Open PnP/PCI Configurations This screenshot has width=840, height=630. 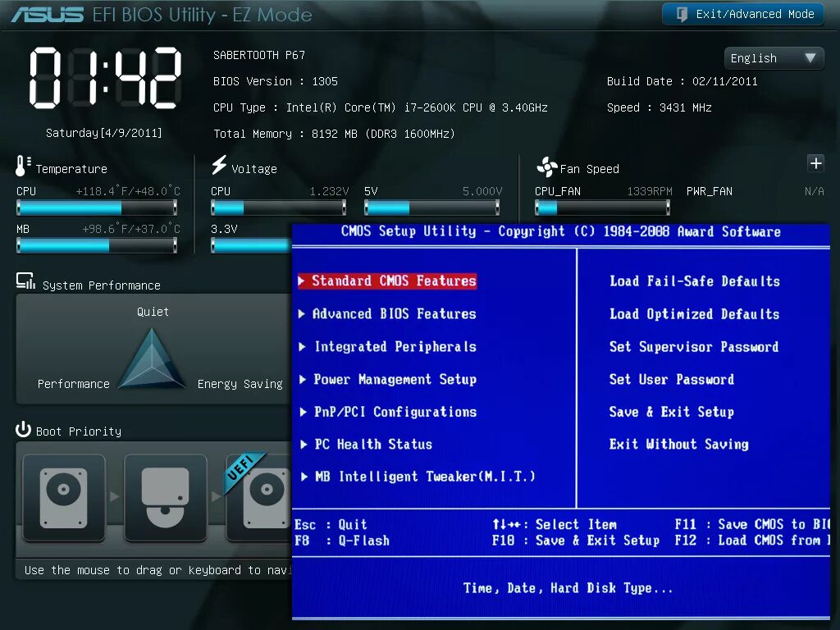[x=395, y=412]
